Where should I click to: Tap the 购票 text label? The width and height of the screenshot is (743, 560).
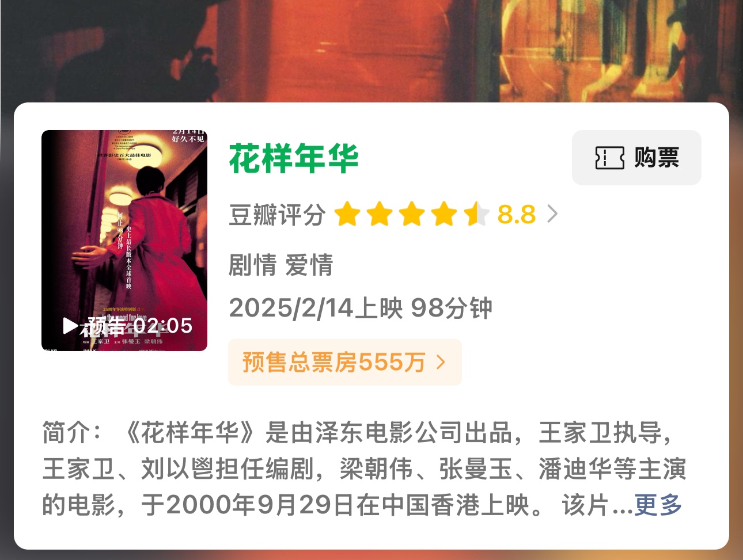pyautogui.click(x=657, y=158)
